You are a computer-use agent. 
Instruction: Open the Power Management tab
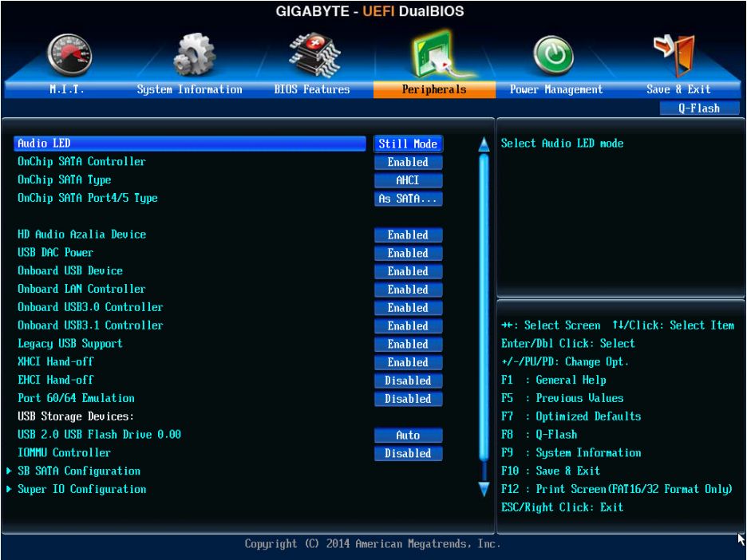[x=556, y=89]
